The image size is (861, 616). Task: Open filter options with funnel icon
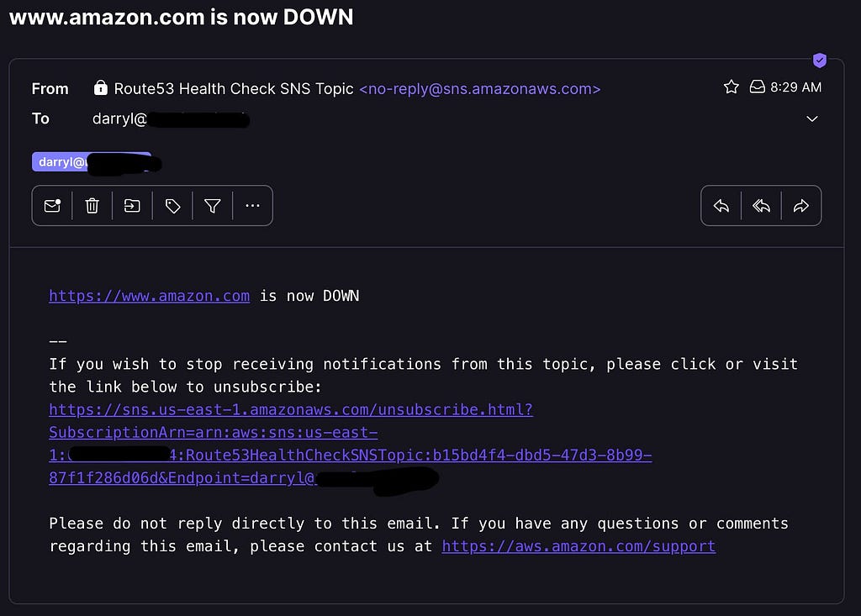[213, 206]
